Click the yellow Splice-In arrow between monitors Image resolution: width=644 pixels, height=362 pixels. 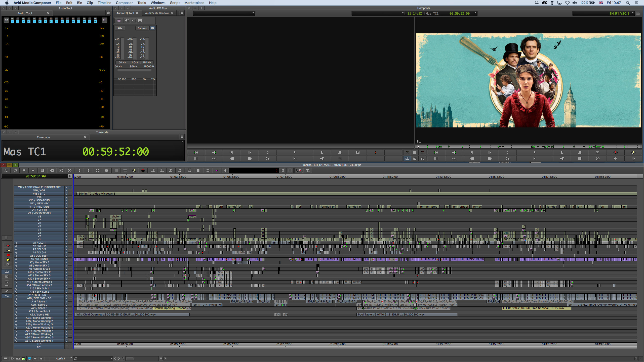(x=407, y=152)
